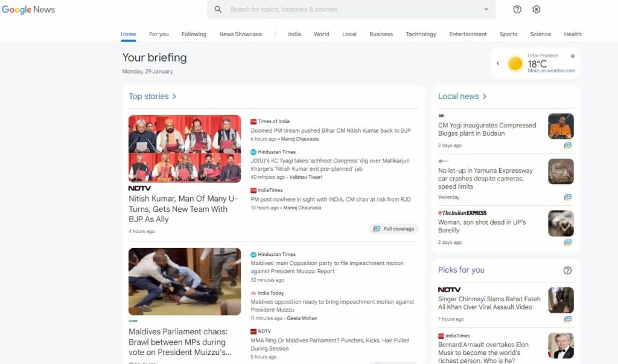This screenshot has width=618, height=364.
Task: Select the Technology tab
Action: click(421, 34)
